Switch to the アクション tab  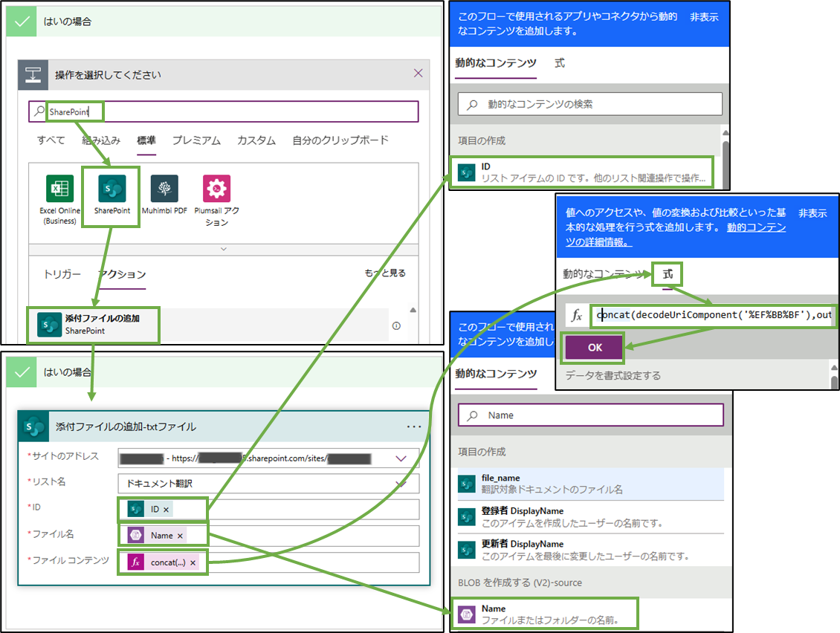pos(122,274)
